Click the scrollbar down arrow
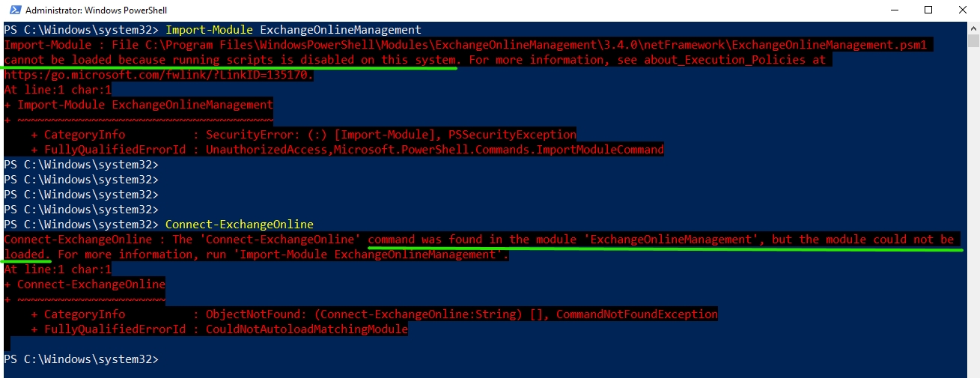 [x=973, y=371]
